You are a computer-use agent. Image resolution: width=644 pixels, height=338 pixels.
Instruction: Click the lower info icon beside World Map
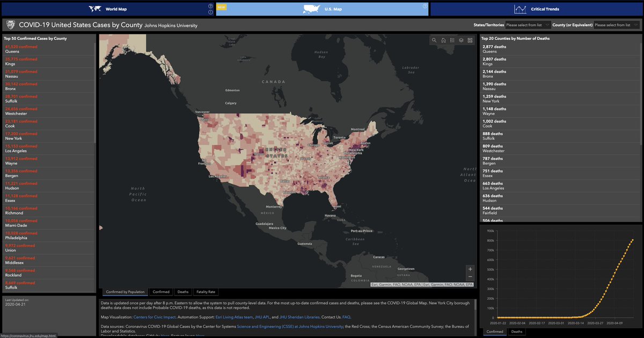pos(210,12)
